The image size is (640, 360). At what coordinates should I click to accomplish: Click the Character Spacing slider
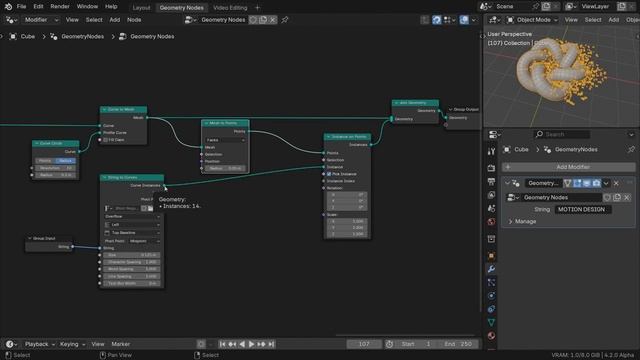[x=132, y=262]
